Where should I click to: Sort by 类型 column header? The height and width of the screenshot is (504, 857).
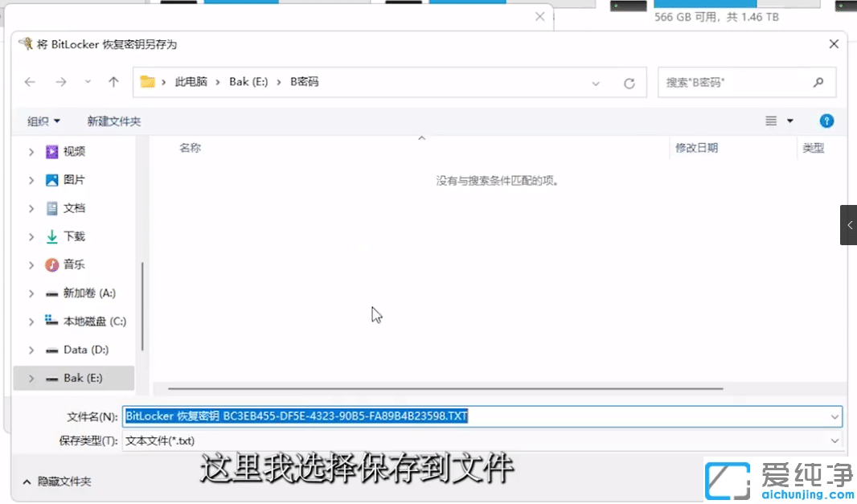[814, 148]
